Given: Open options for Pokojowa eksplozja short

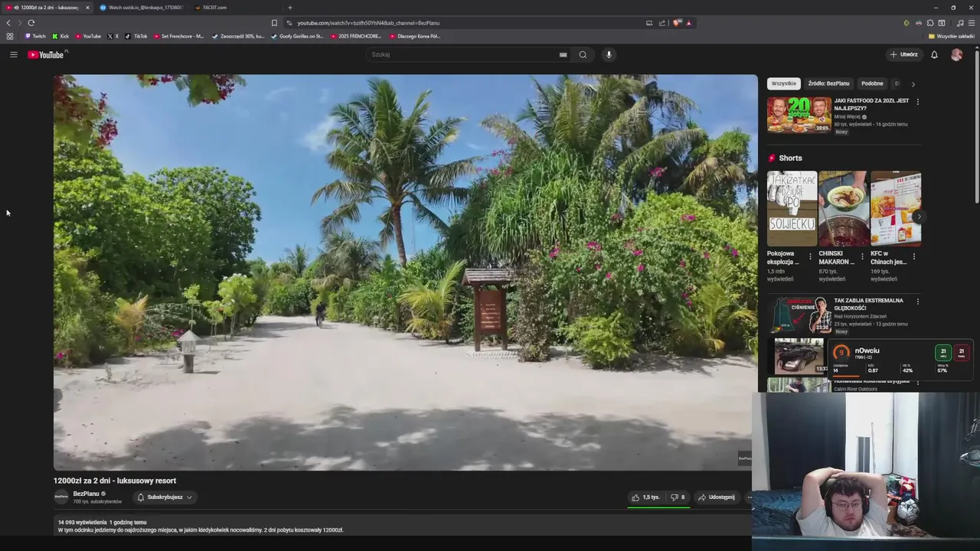Looking at the screenshot, I should point(810,256).
